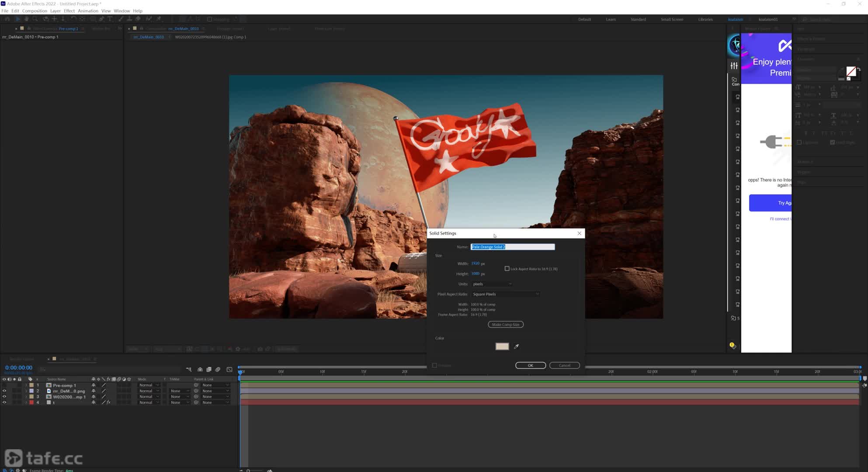Hide layer 3 W020200...mp 1 eye

4,397
